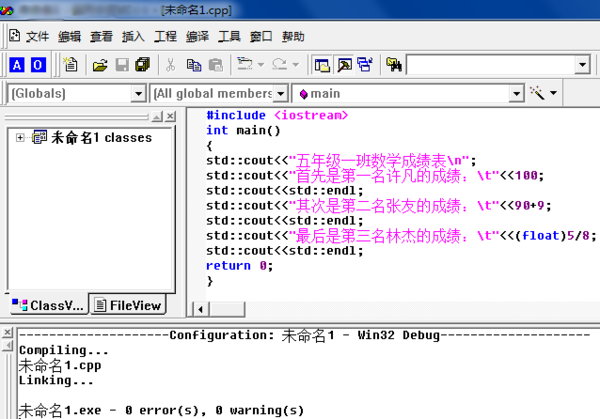This screenshot has width=600, height=419.
Task: Click the Paste clipboard icon
Action: coord(215,65)
